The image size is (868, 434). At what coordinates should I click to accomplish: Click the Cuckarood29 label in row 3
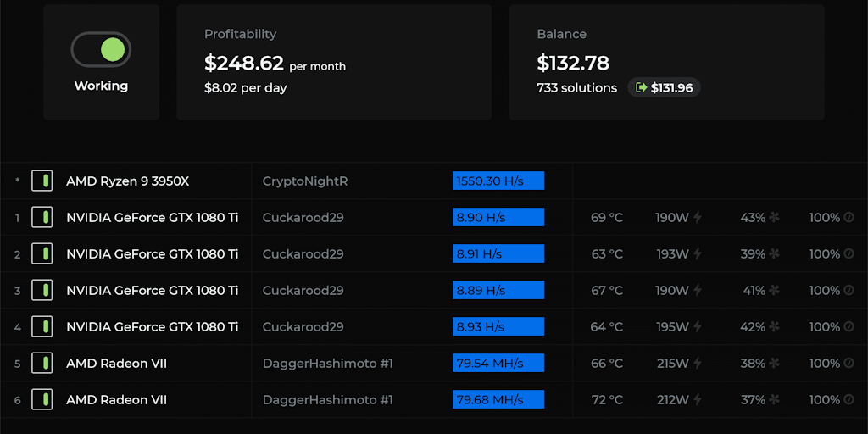303,291
